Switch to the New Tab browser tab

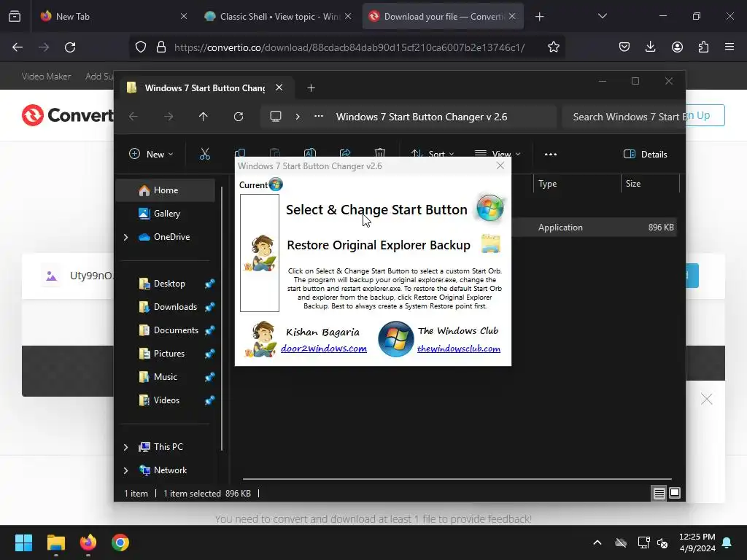tap(112, 16)
